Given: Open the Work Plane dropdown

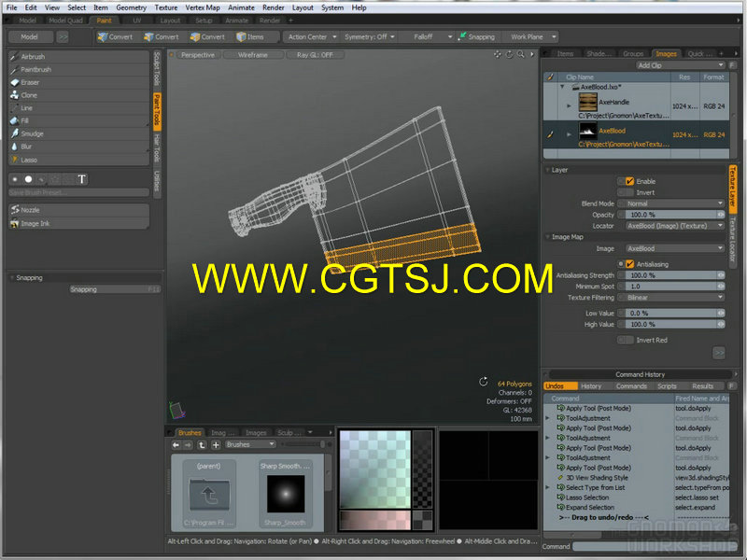Looking at the screenshot, I should coord(531,36).
